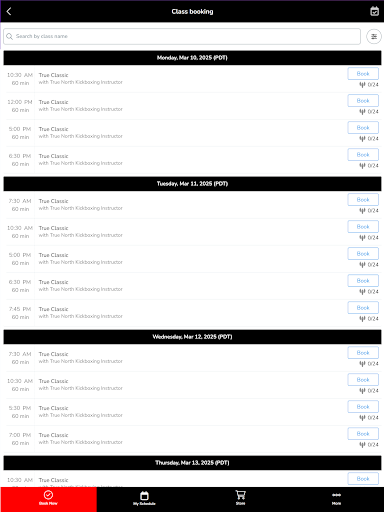
Task: Select the Tuesday, Mar 11, 2025 date header
Action: (192, 184)
